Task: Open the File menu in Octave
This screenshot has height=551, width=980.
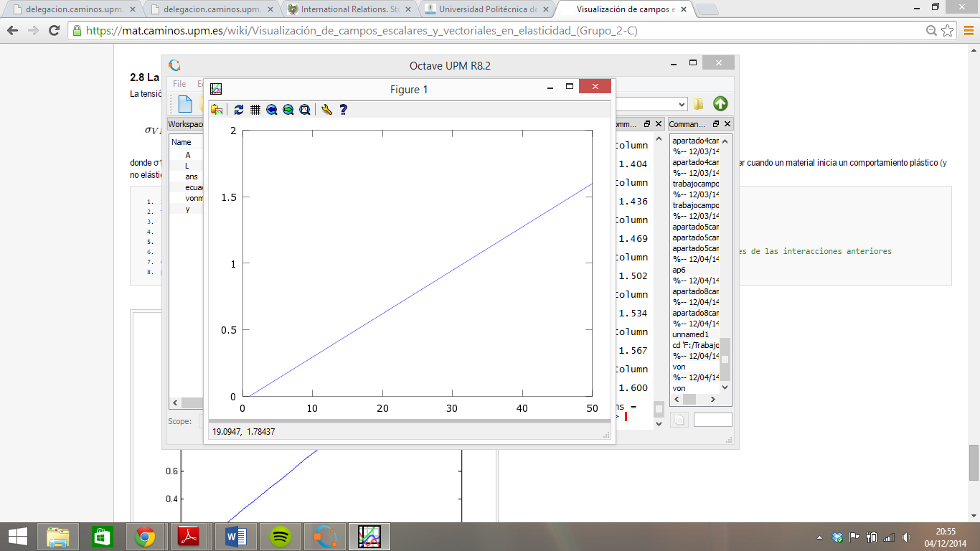Action: coord(179,84)
